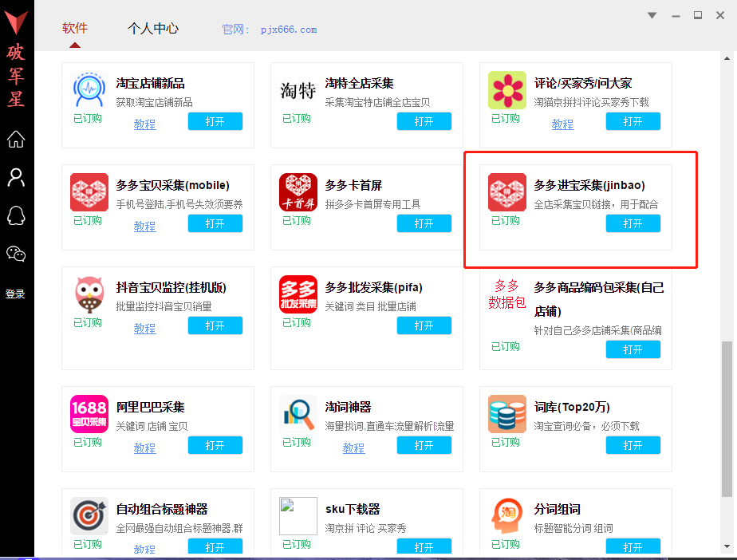Open 多多进宝采集(jinbao) with 打开 button
The height and width of the screenshot is (560, 737).
pyautogui.click(x=633, y=223)
